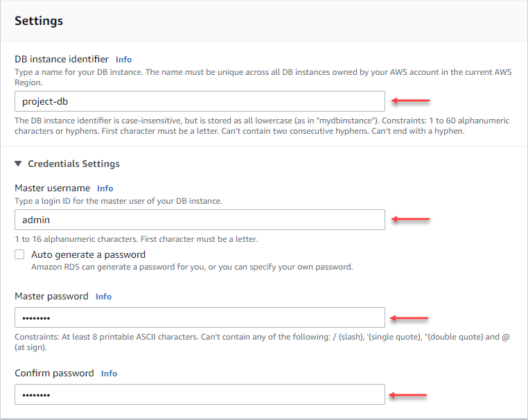Viewport: 528px width, 420px height.
Task: Collapse the Credentials Settings section triangle
Action: (x=19, y=164)
